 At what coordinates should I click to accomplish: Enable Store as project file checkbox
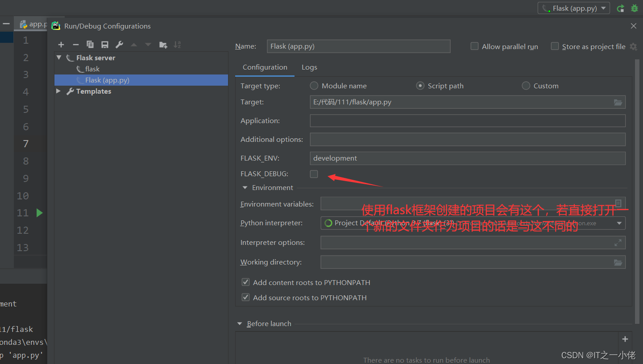pos(555,46)
